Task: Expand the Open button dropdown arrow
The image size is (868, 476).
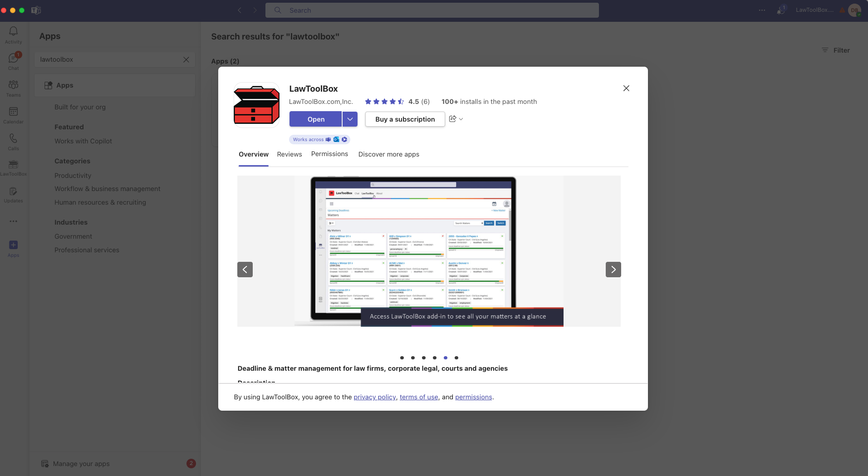Action: click(x=350, y=119)
